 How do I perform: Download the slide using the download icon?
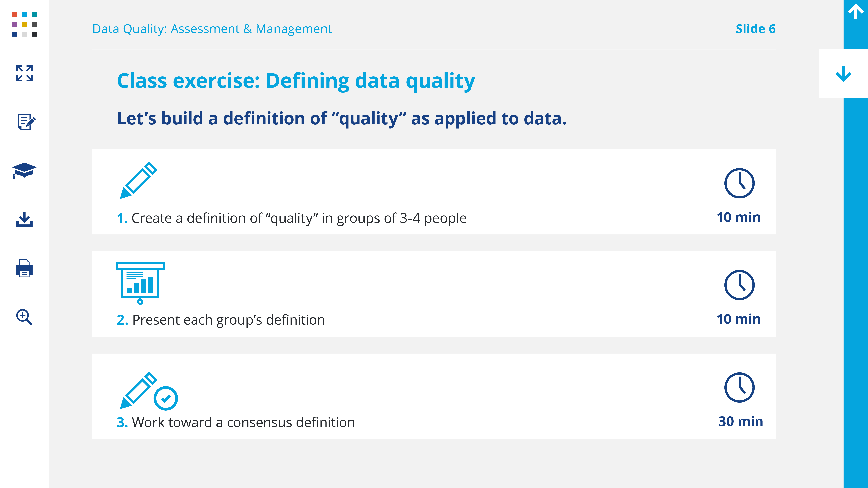24,220
